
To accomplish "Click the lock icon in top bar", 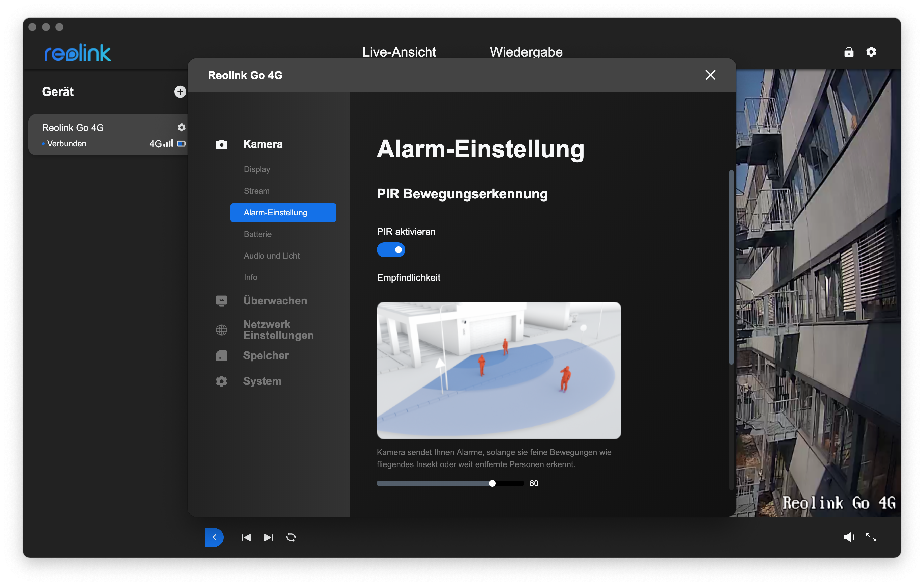I will click(x=849, y=52).
